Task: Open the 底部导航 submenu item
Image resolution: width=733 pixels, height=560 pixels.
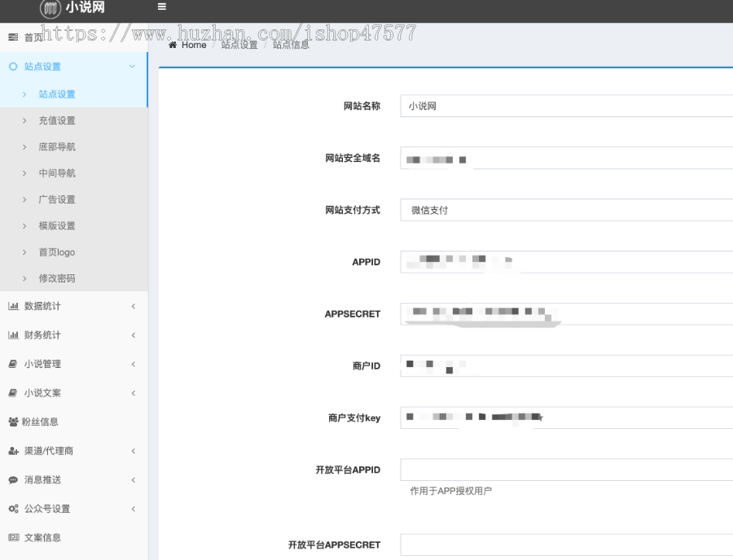Action: [x=74, y=147]
